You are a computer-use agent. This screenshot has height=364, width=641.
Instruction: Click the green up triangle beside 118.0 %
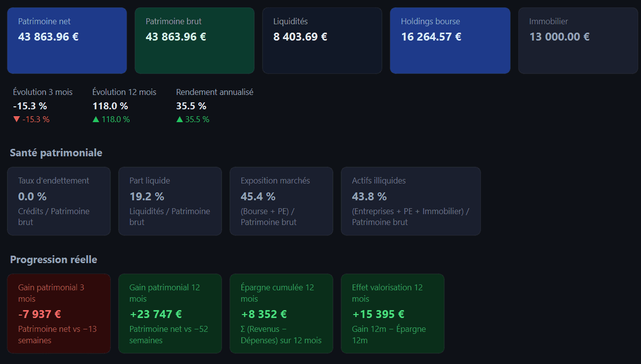tap(96, 119)
